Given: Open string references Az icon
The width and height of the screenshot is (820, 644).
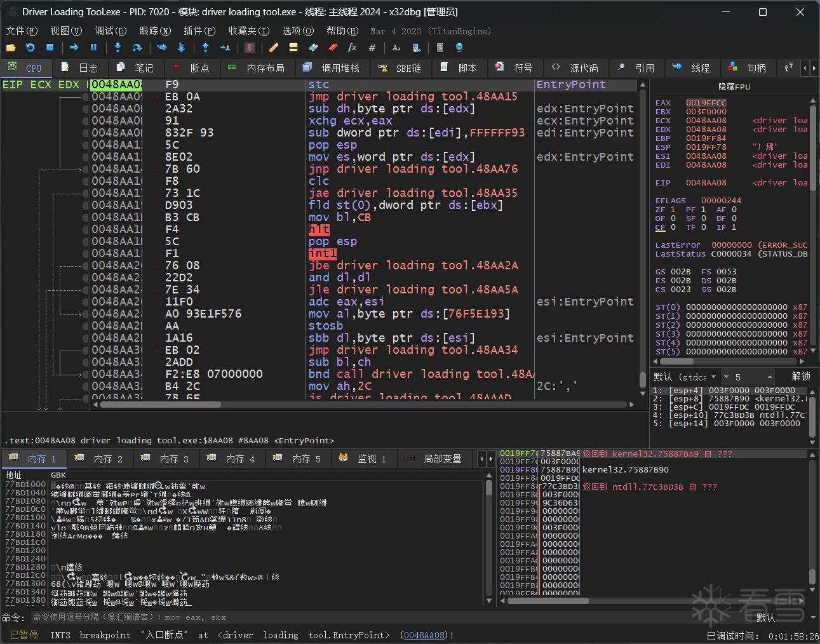Looking at the screenshot, I should pyautogui.click(x=396, y=48).
